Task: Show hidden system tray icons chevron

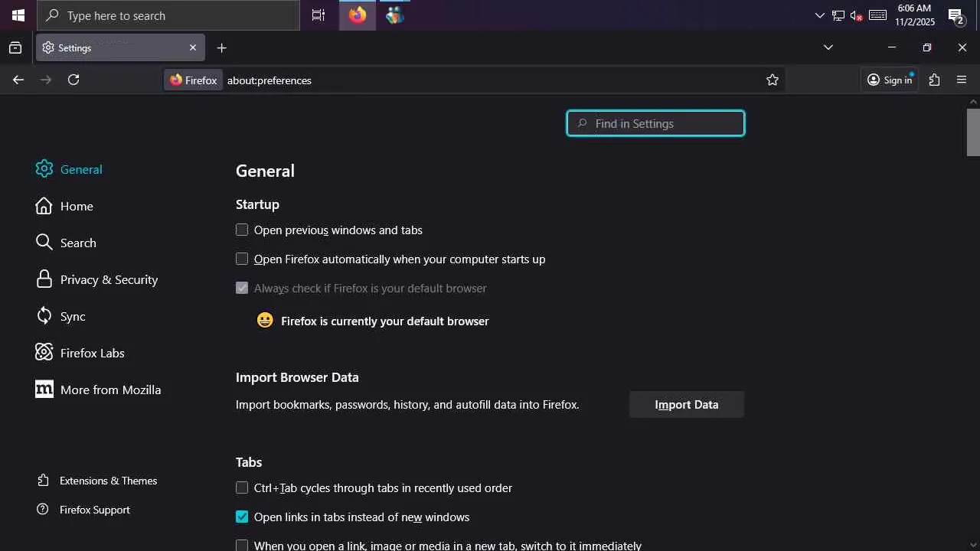Action: (x=819, y=15)
